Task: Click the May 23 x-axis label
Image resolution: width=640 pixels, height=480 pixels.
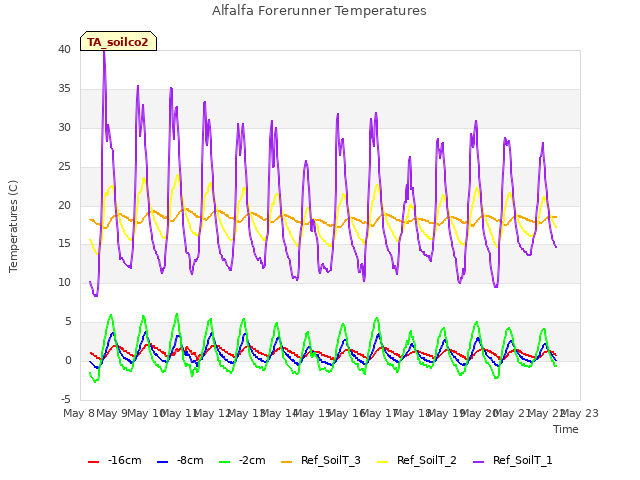Action: coord(580,413)
